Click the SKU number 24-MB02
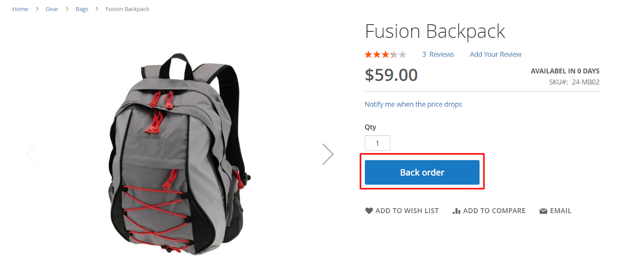 point(586,82)
